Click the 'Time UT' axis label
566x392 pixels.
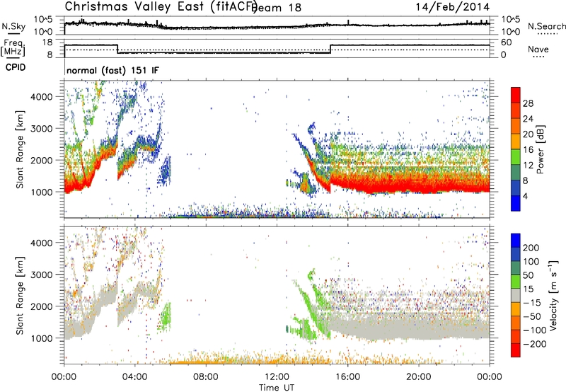pos(277,387)
